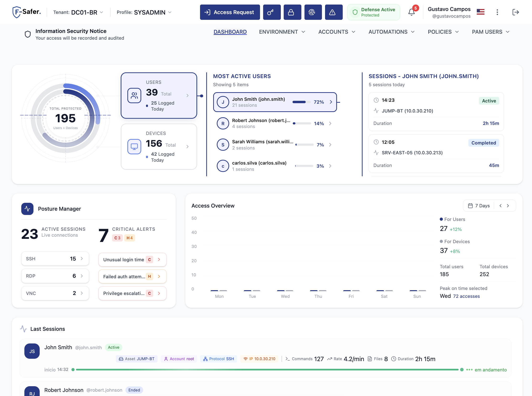Screen dimensions: 532x396
Task: Click the pulse icon beside JUMP-BT (10.0.30.210)
Action: [x=376, y=111]
